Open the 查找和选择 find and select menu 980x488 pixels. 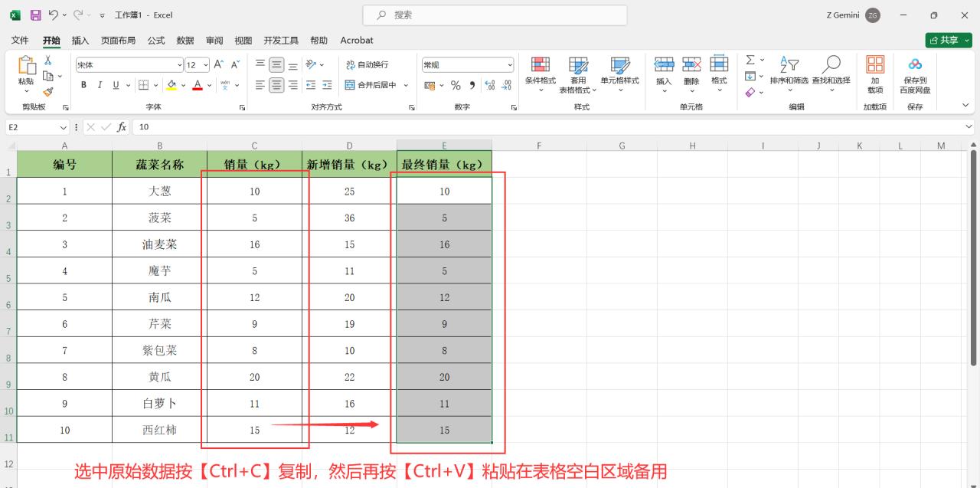[x=831, y=74]
